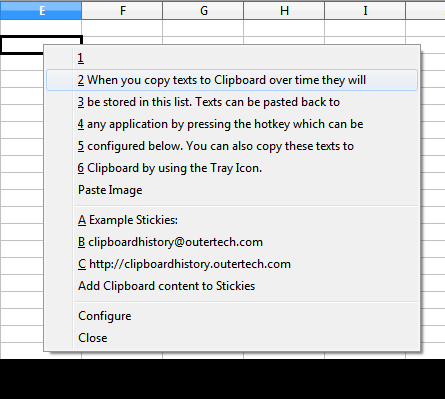Click the empty cell under column F header
The image size is (445, 399).
122,28
